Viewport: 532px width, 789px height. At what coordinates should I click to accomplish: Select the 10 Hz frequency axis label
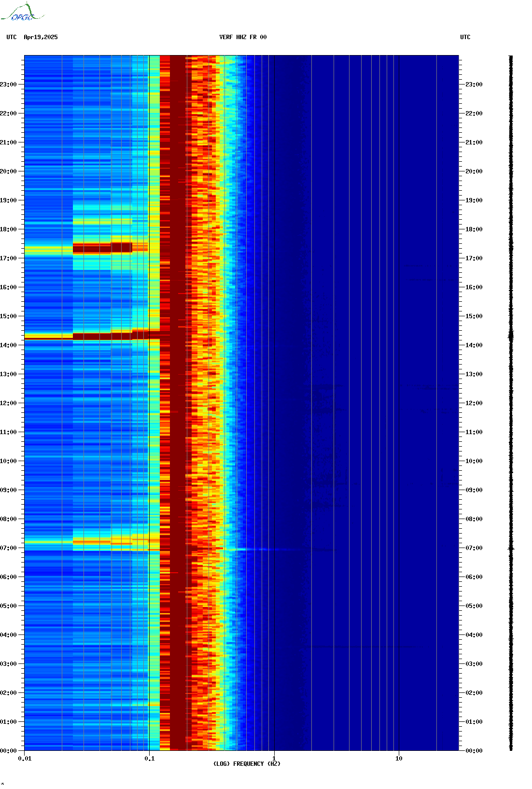[x=399, y=759]
